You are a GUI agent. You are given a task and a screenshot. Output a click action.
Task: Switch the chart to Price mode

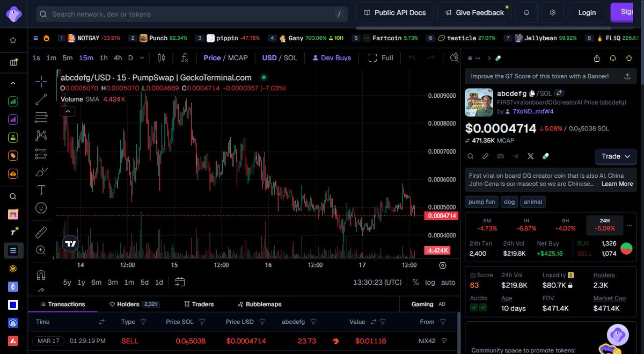pos(212,57)
